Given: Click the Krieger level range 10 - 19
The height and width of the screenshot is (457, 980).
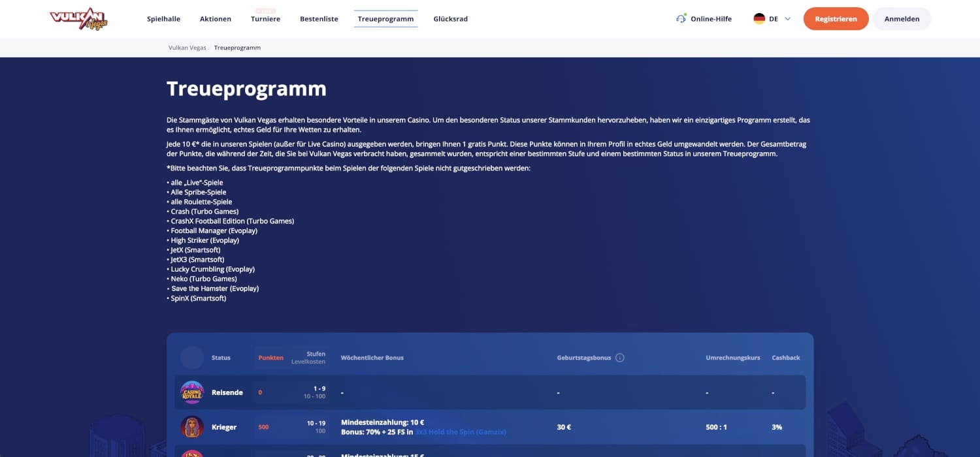Looking at the screenshot, I should (316, 423).
